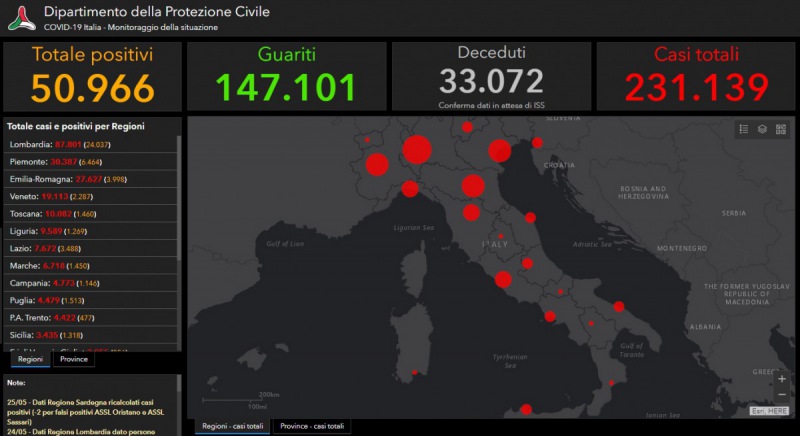The height and width of the screenshot is (436, 800).
Task: Show the Regioni - casi totali map
Action: (x=233, y=426)
